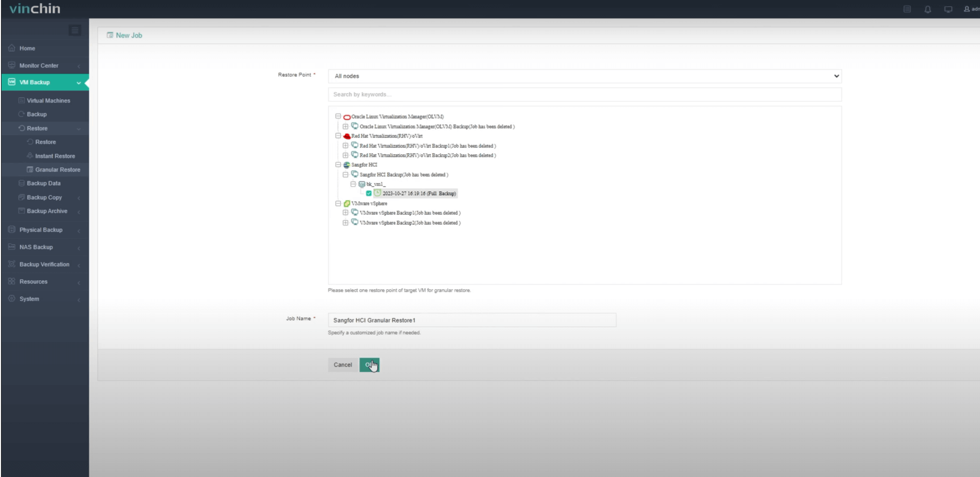Image resolution: width=980 pixels, height=477 pixels.
Task: Click the RHV/oVirt Backup2 job icon
Action: click(x=355, y=155)
